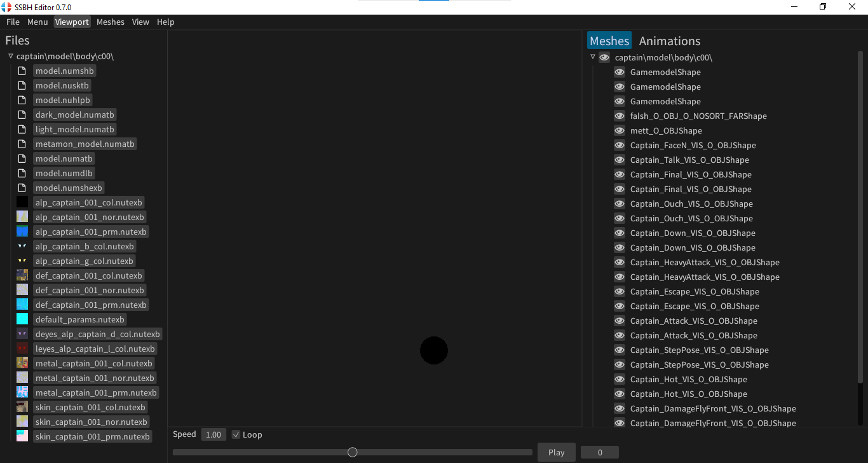Click the animation timeline slider handle
Image resolution: width=868 pixels, height=463 pixels.
(353, 452)
